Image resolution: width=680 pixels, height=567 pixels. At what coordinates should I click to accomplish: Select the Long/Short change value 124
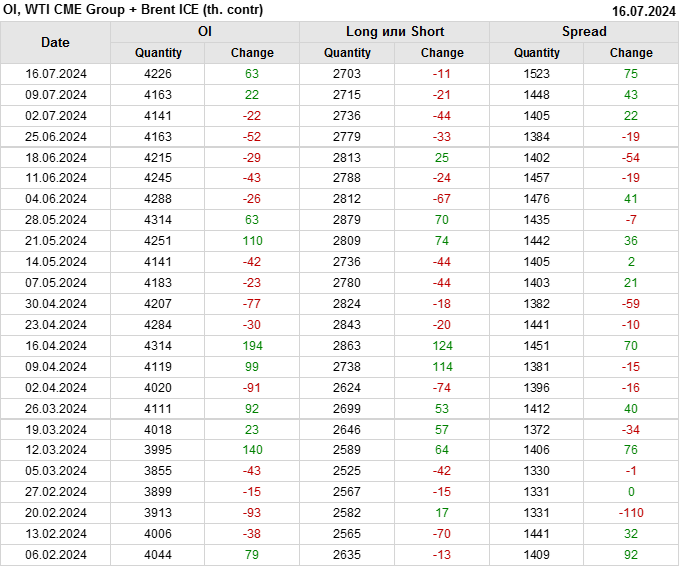pyautogui.click(x=442, y=346)
